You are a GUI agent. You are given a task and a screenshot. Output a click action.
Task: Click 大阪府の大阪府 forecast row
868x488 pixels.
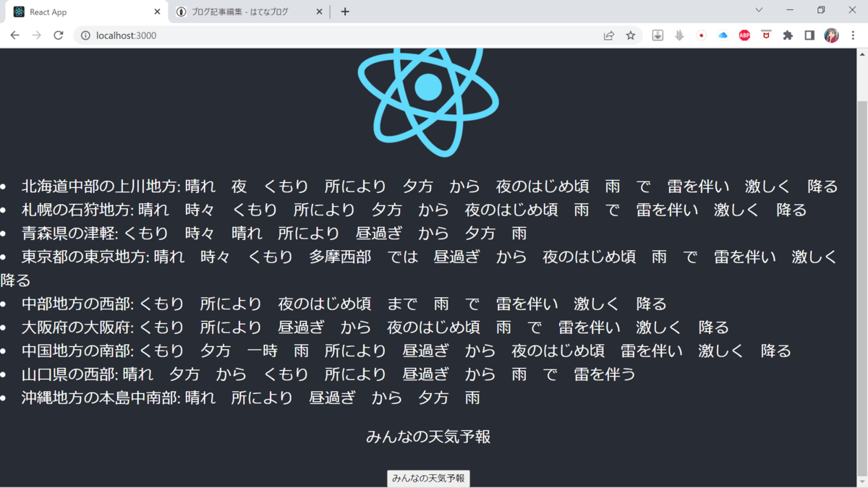point(430,328)
